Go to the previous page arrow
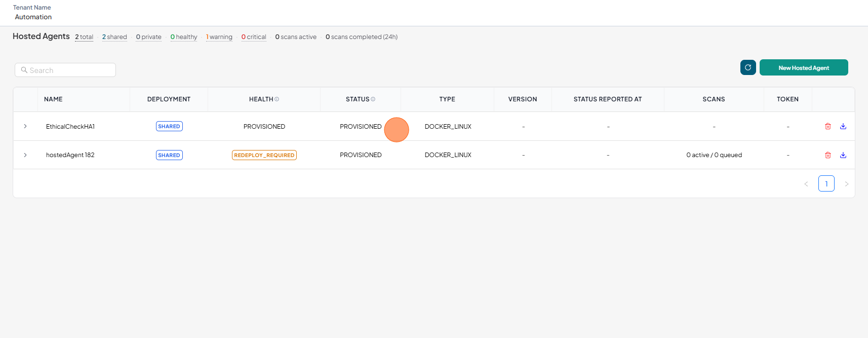The width and height of the screenshot is (868, 338). point(806,184)
